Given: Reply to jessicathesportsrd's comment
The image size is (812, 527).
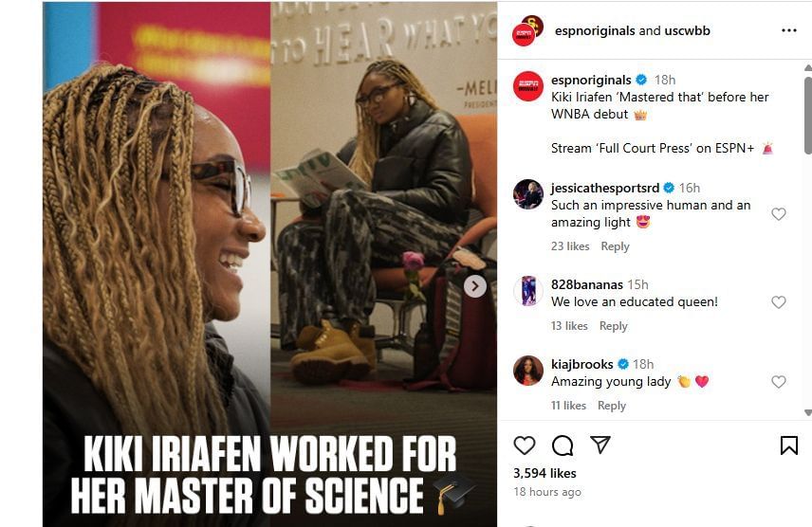Looking at the screenshot, I should click(x=615, y=246).
